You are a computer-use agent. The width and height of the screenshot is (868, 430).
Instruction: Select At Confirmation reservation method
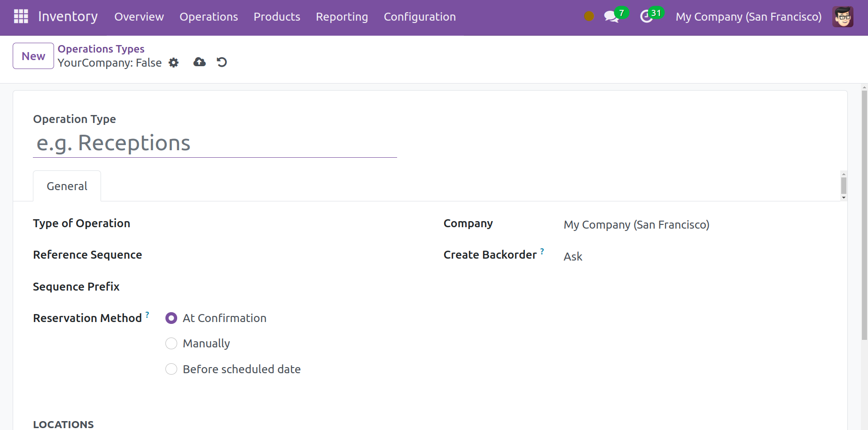172,318
